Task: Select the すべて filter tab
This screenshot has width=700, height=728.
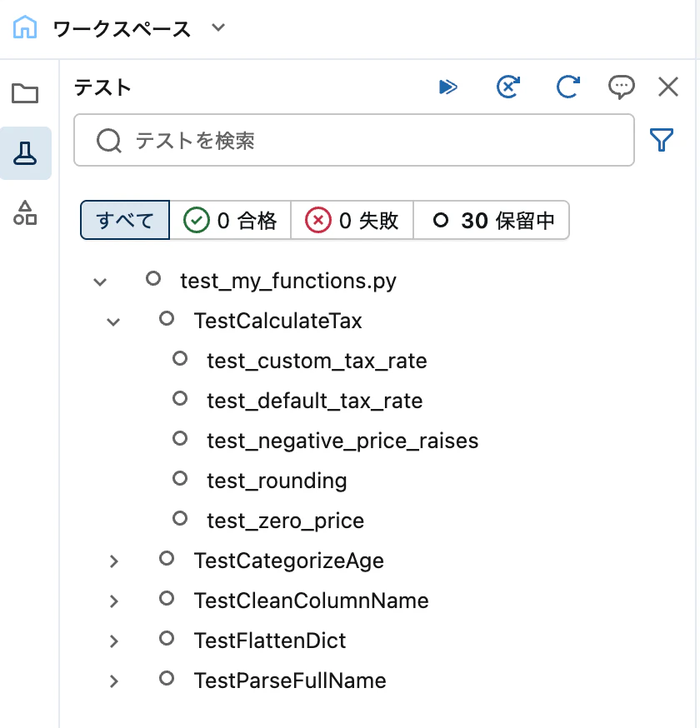Action: click(124, 220)
